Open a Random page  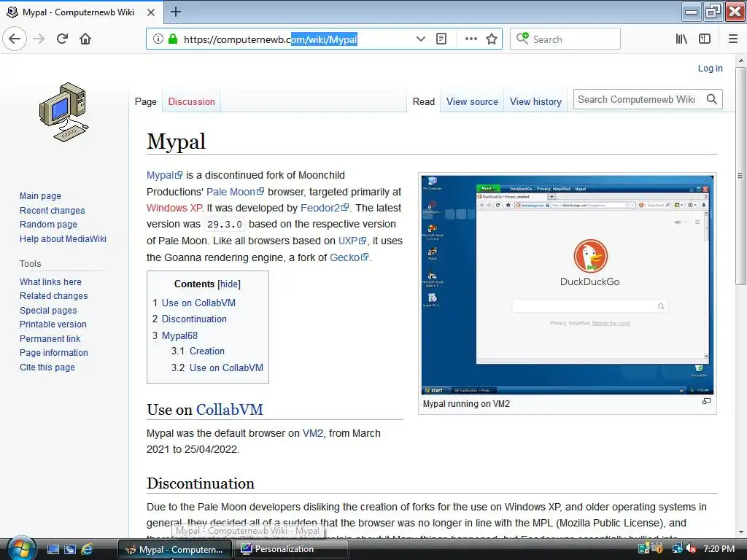click(48, 225)
